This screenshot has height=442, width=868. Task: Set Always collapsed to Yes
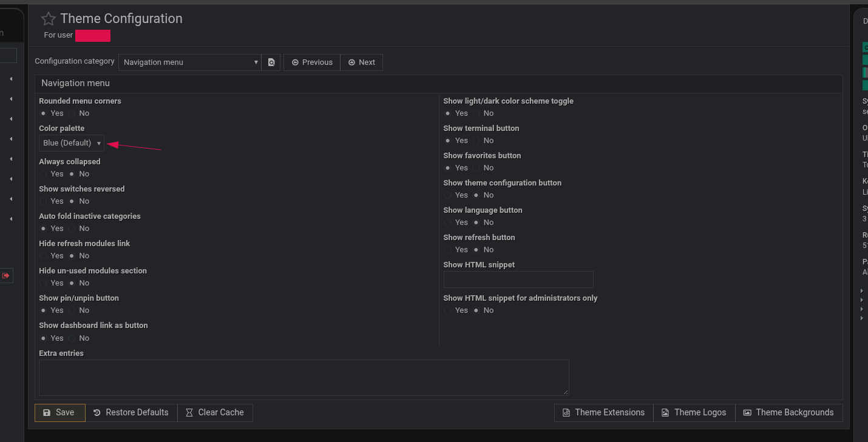(43, 174)
